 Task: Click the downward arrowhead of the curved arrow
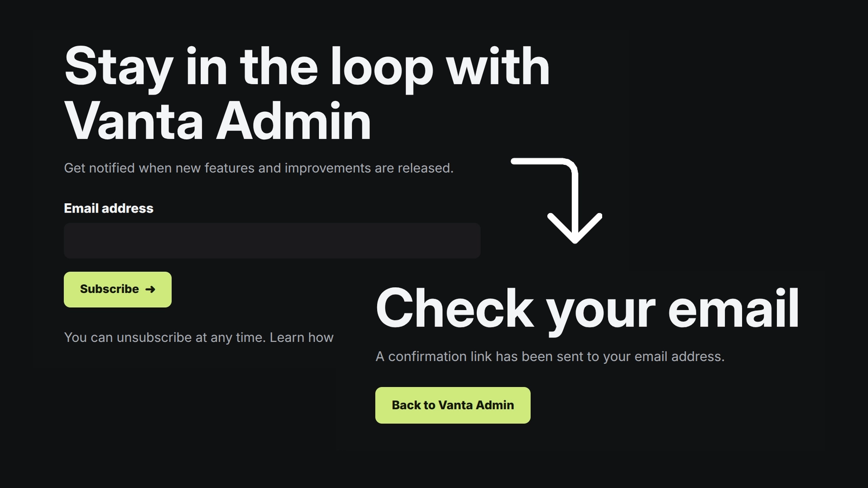point(575,228)
